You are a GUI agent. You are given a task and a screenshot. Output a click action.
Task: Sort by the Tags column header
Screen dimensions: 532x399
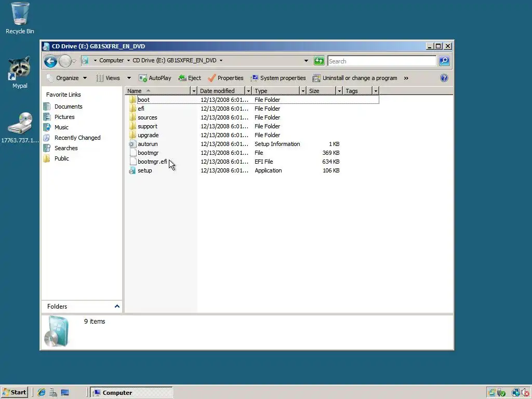357,91
